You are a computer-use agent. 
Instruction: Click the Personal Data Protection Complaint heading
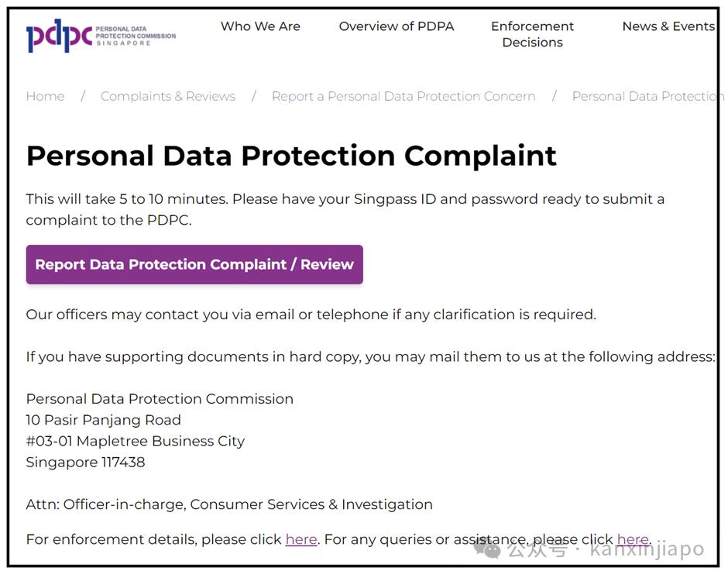291,156
